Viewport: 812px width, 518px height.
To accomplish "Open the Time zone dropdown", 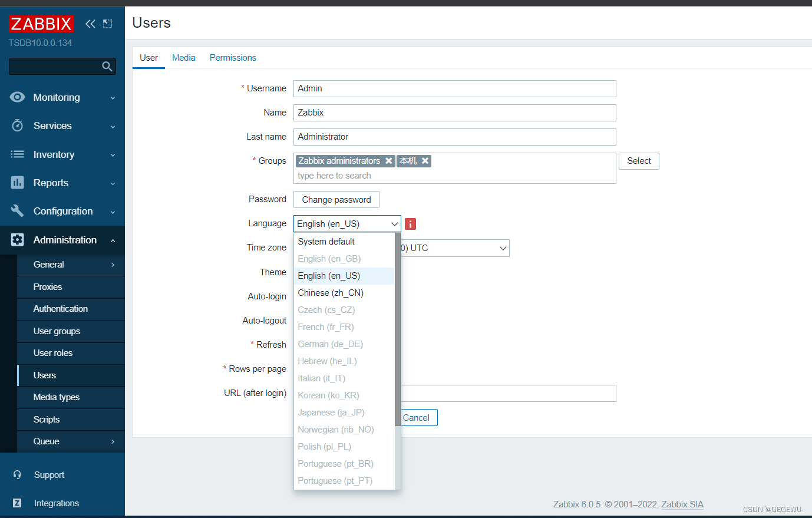I will pyautogui.click(x=455, y=248).
